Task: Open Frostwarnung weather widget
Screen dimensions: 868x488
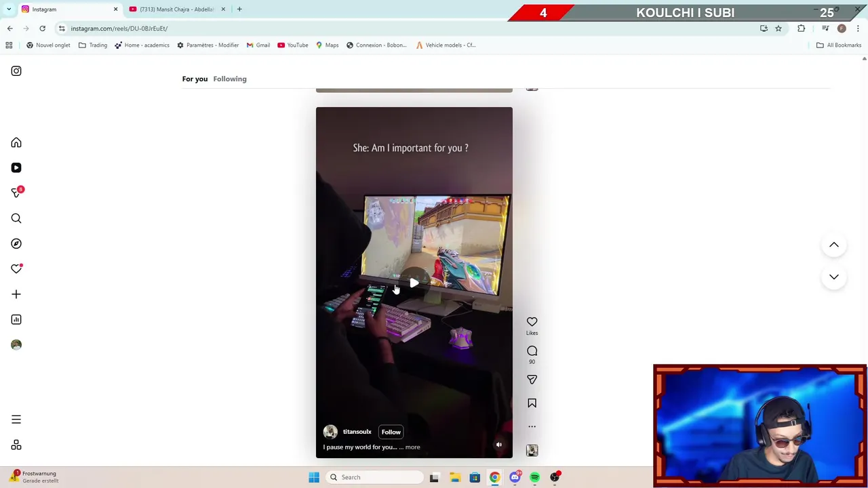Action: click(34, 477)
